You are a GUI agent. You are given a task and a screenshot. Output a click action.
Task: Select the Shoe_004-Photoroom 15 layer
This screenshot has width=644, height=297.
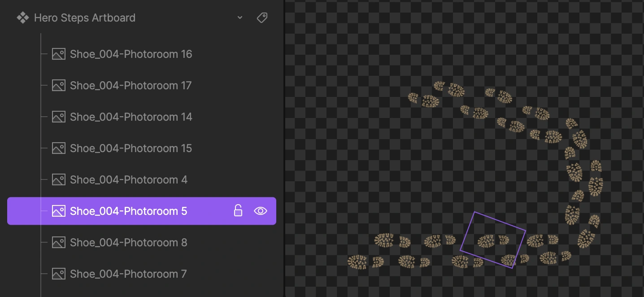tap(131, 148)
